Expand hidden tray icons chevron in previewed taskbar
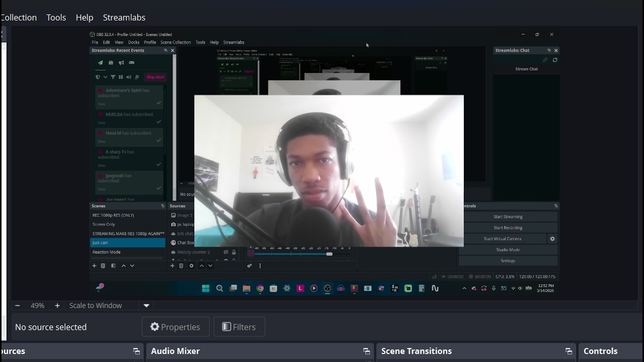 pyautogui.click(x=464, y=289)
